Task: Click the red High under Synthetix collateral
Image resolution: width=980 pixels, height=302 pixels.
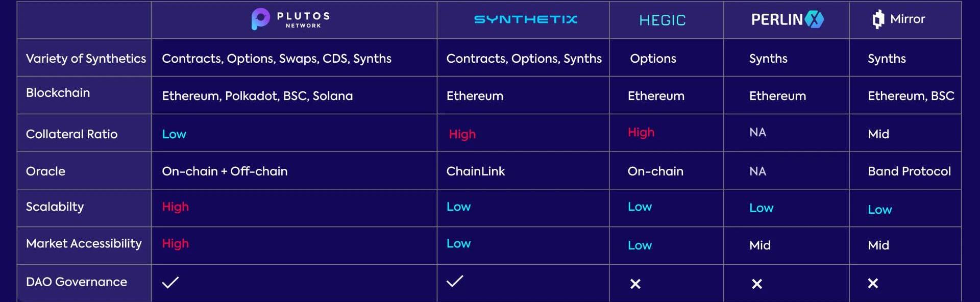Action: (462, 134)
